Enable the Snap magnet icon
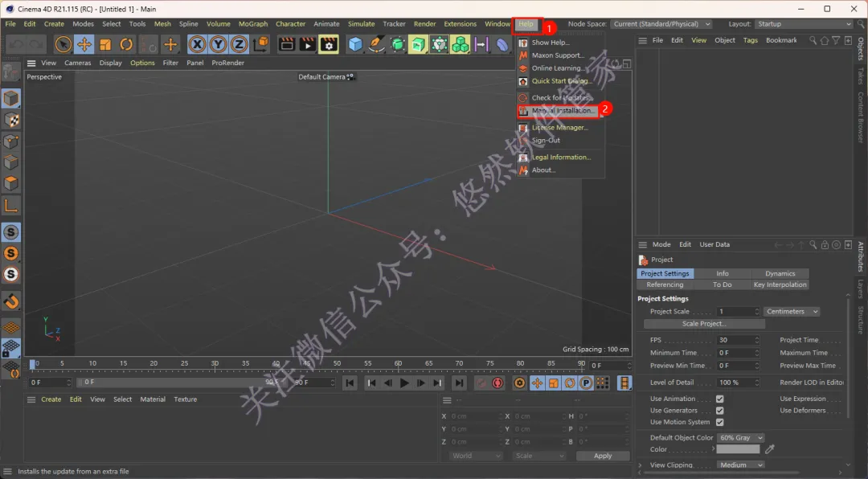The height and width of the screenshot is (479, 868). [x=11, y=301]
